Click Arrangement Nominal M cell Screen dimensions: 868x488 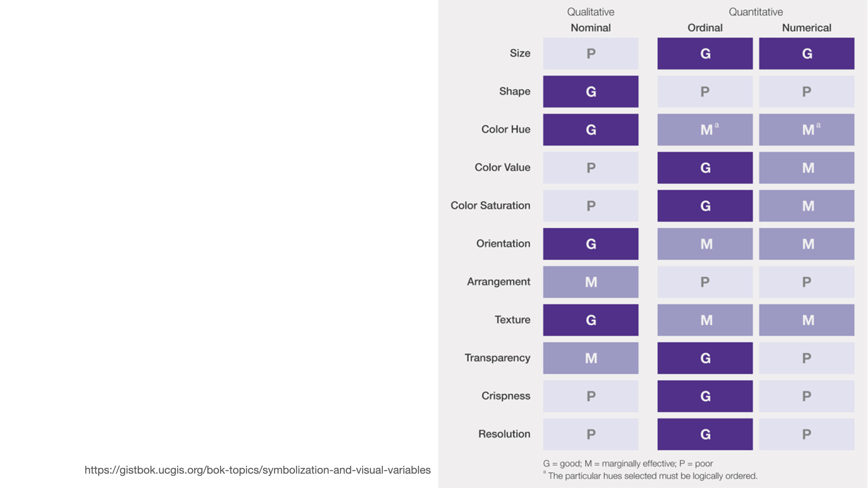pyautogui.click(x=590, y=282)
